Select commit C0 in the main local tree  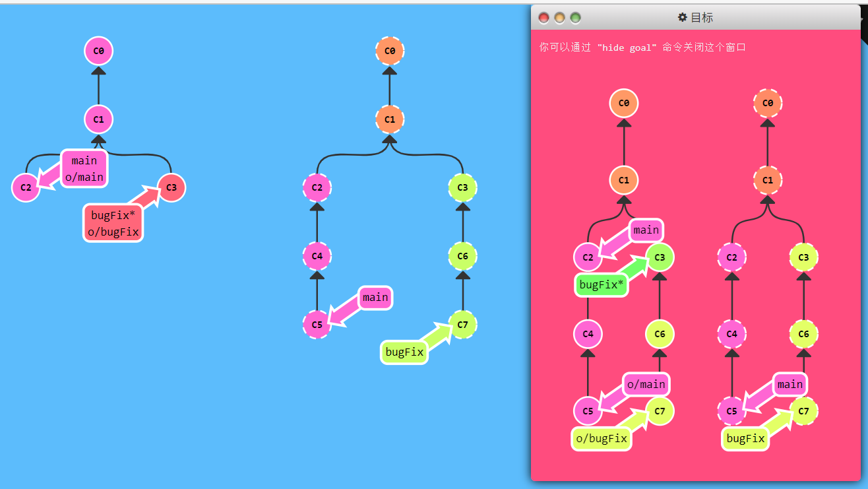coord(99,50)
